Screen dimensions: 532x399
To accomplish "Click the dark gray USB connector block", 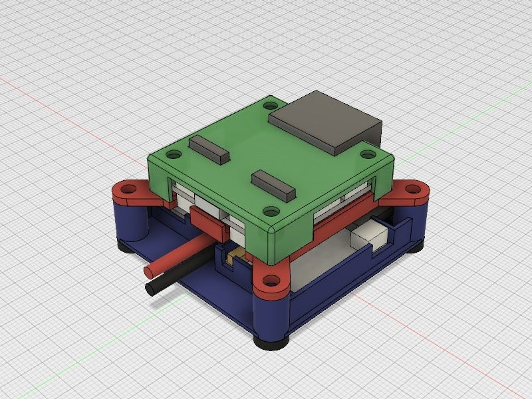I will click(326, 120).
